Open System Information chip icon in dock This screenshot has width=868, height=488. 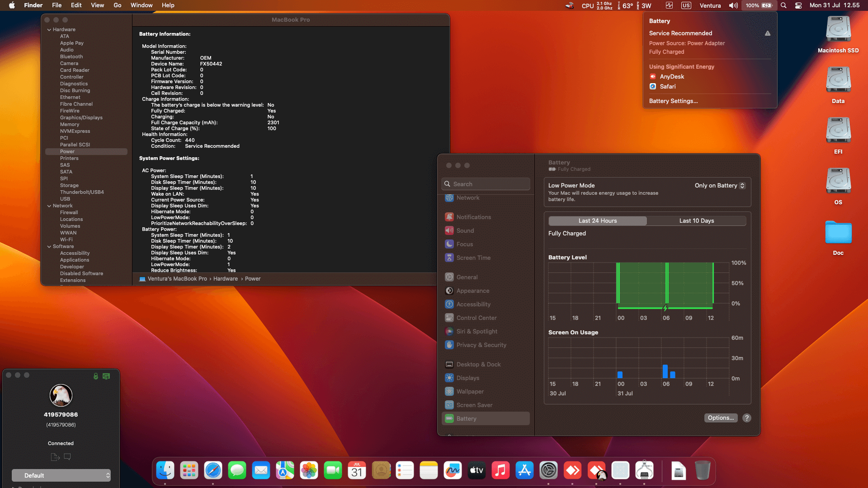click(644, 471)
